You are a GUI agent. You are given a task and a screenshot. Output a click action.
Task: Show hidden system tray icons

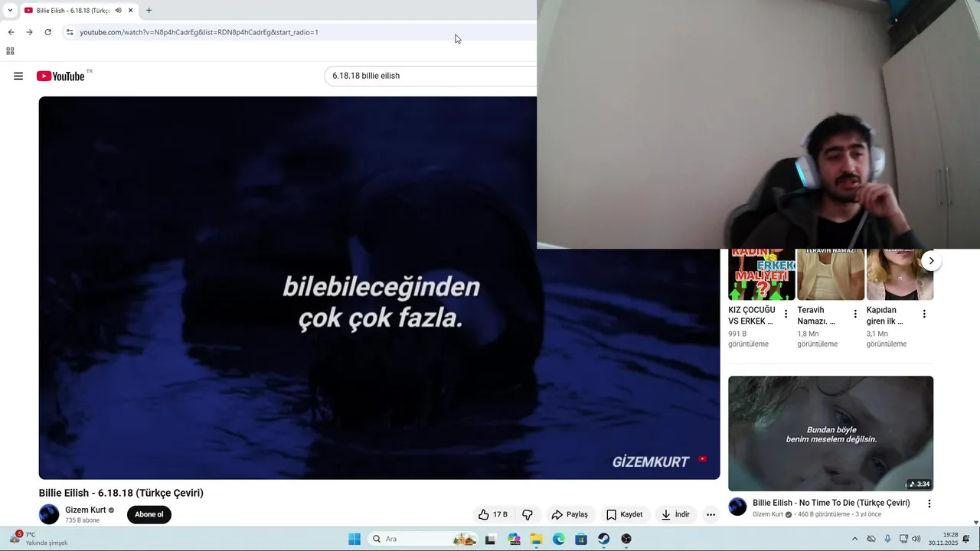tap(854, 539)
